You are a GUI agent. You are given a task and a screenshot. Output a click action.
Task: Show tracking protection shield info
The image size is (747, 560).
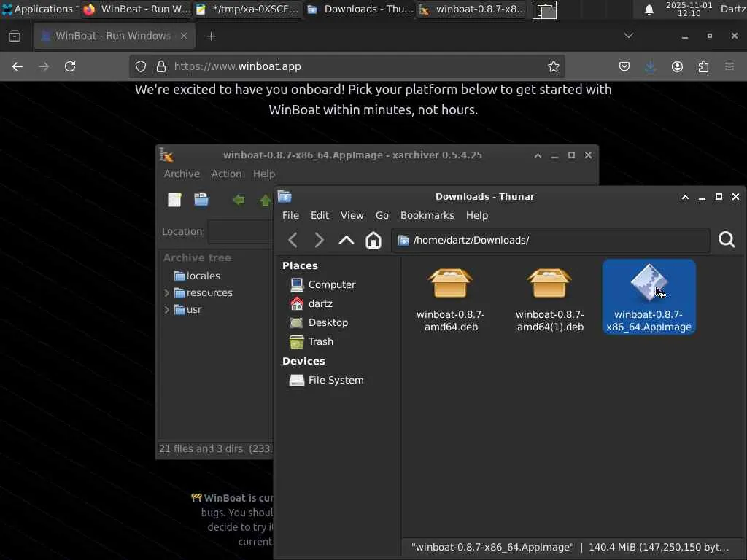(x=141, y=66)
